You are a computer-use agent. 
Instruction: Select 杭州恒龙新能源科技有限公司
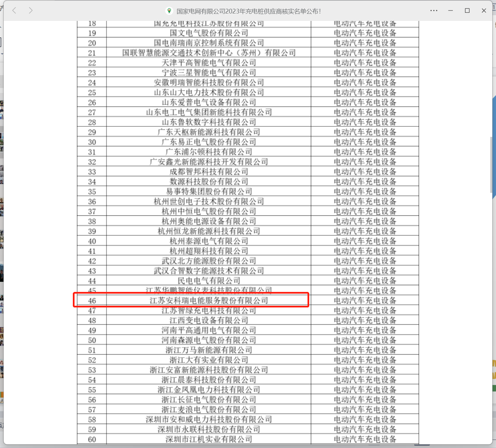point(209,231)
